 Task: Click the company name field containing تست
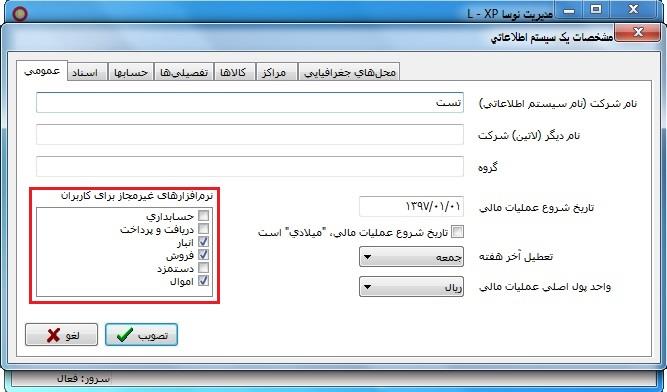[250, 103]
